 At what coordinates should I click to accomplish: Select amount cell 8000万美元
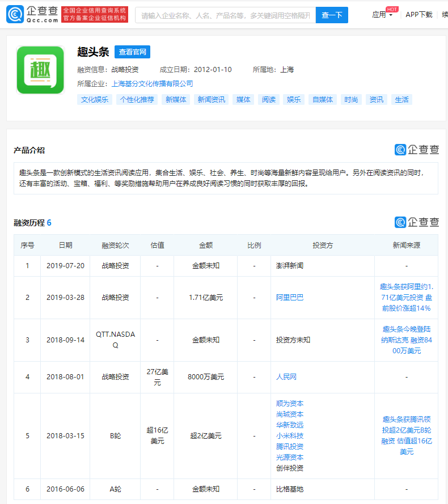(206, 376)
